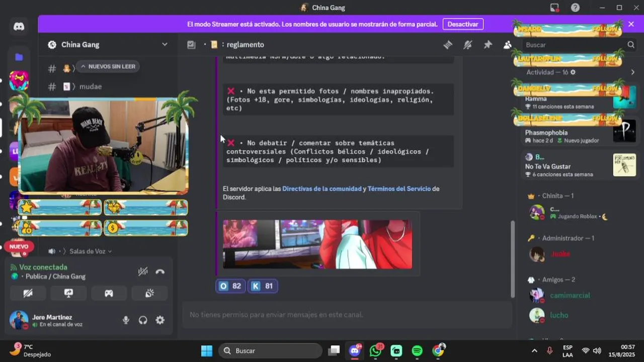Image resolution: width=644 pixels, height=362 pixels.
Task: Open channel browse icon left of reglamento
Action: coord(191,45)
